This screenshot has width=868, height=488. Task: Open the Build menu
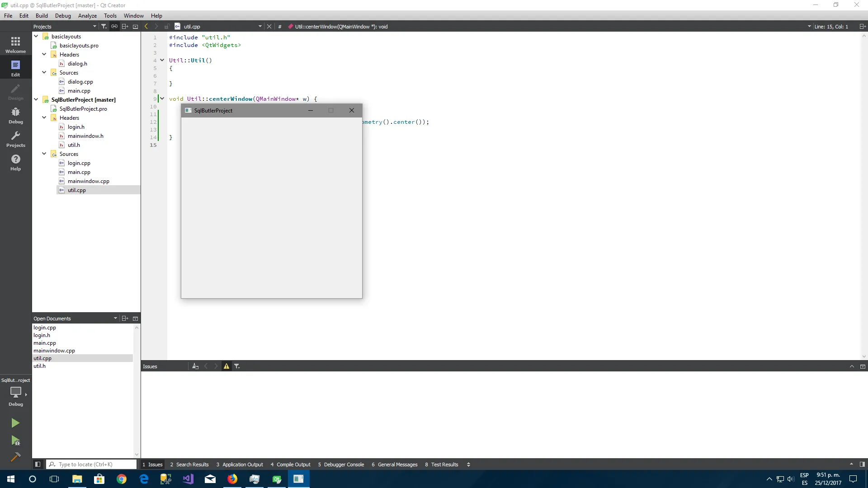click(42, 15)
